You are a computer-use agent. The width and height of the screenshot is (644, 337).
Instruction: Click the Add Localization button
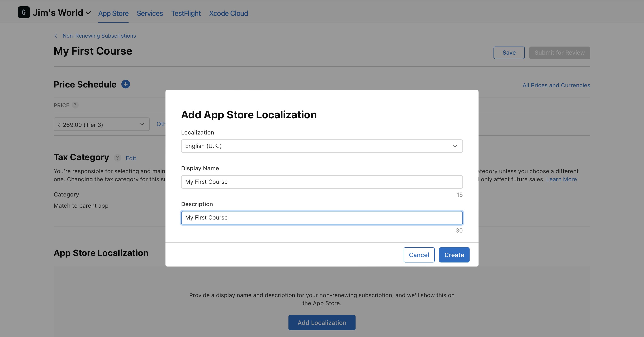point(322,323)
